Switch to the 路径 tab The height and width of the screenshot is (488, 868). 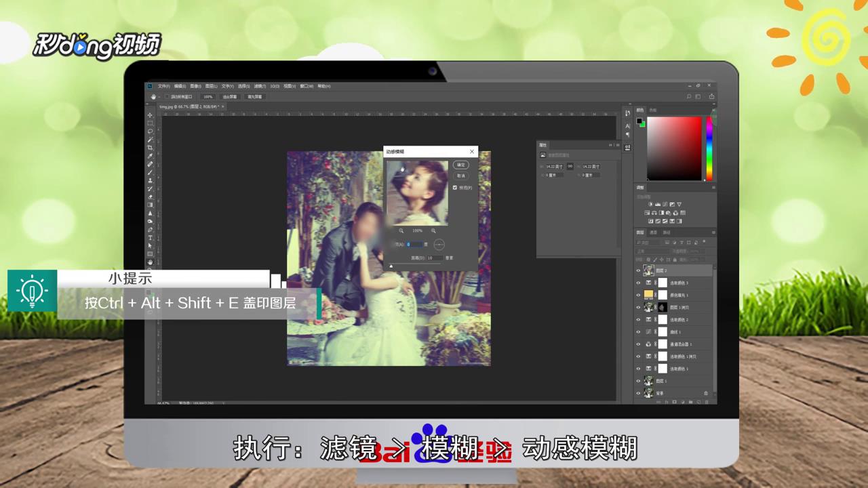click(667, 232)
